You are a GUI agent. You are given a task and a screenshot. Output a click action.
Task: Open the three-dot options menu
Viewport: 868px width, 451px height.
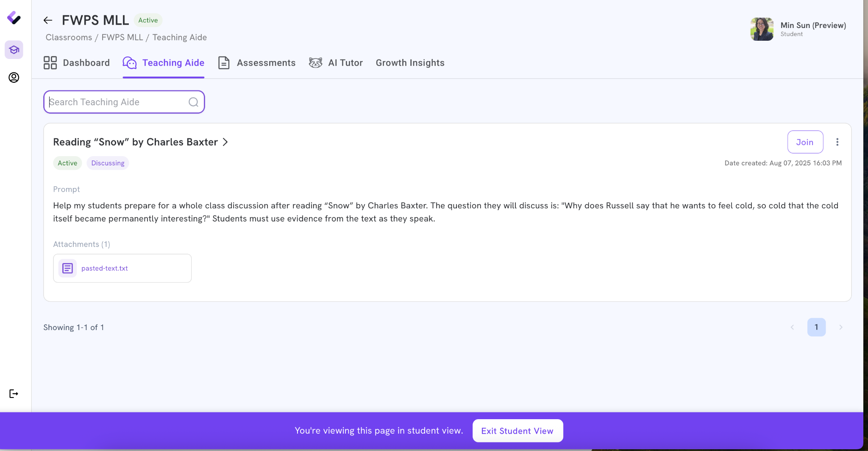point(837,142)
